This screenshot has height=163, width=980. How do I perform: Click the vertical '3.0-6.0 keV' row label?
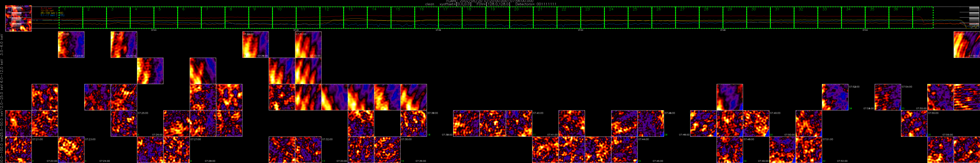pos(2,45)
